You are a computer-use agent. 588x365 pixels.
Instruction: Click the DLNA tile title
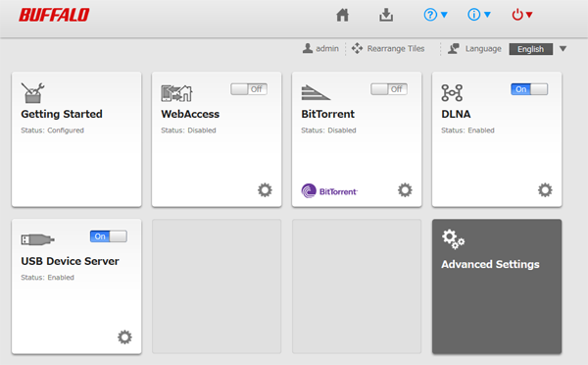click(456, 114)
